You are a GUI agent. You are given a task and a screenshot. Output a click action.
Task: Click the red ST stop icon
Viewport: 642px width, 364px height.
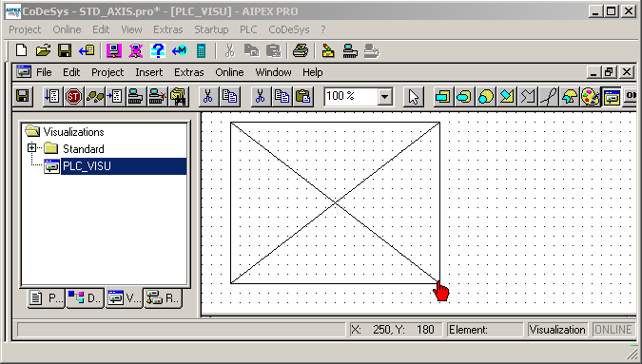(x=73, y=97)
